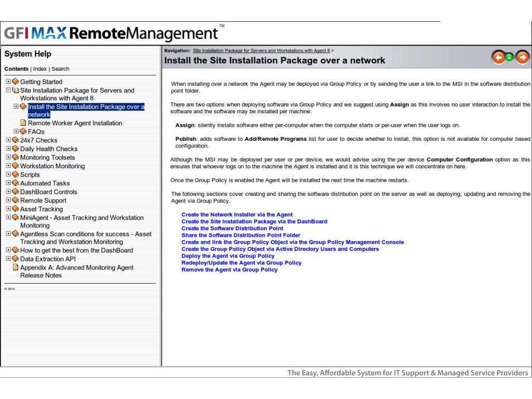The width and height of the screenshot is (532, 399).
Task: Select the 'Release Notes' entry in the contents
Action: [x=41, y=275]
